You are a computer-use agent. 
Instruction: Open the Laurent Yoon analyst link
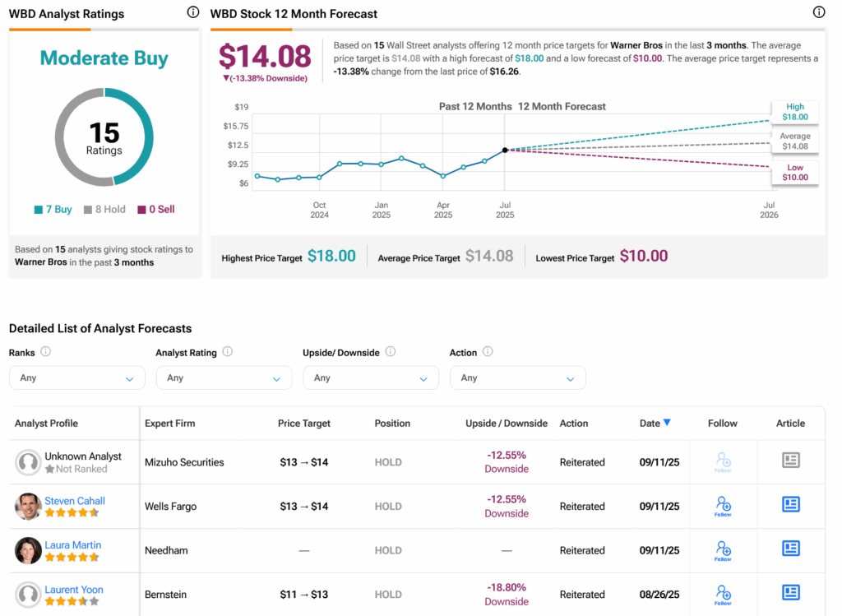tap(74, 589)
